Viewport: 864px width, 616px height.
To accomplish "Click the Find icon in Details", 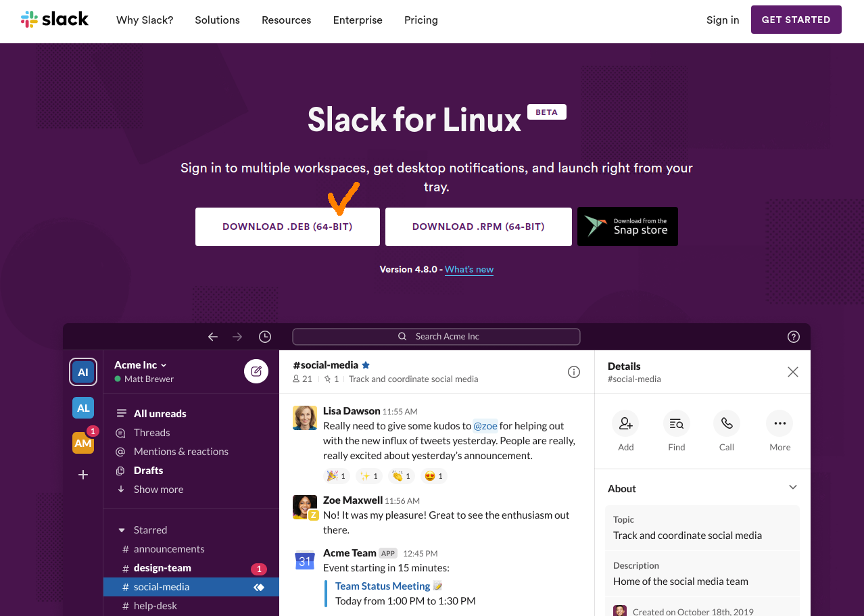I will (677, 424).
